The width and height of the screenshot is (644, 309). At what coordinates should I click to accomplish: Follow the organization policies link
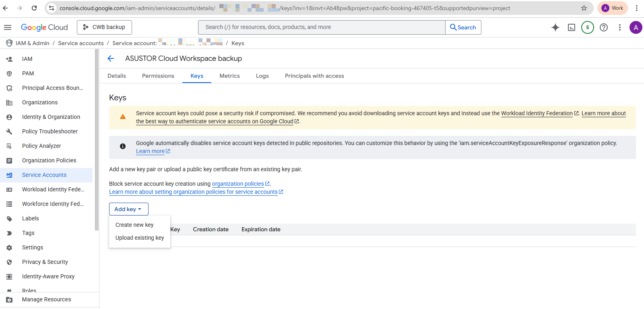pyautogui.click(x=241, y=184)
